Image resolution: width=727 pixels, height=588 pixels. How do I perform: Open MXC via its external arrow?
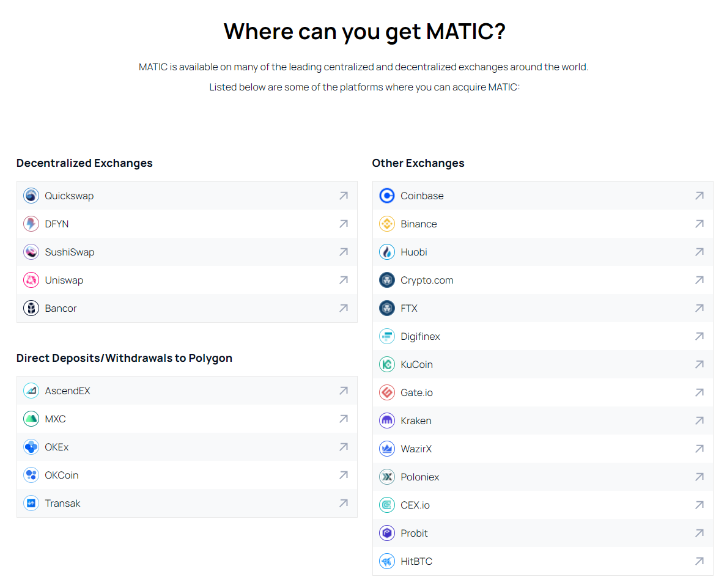(344, 419)
